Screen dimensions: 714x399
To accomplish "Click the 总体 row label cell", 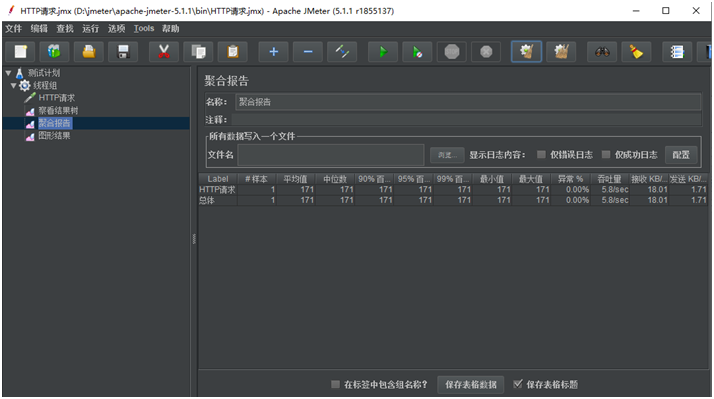I will pyautogui.click(x=218, y=200).
